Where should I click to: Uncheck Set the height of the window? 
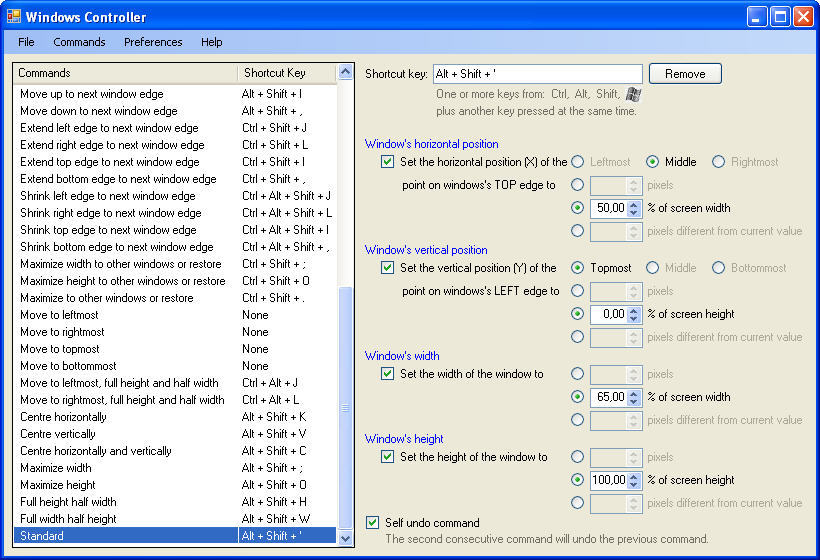click(388, 456)
